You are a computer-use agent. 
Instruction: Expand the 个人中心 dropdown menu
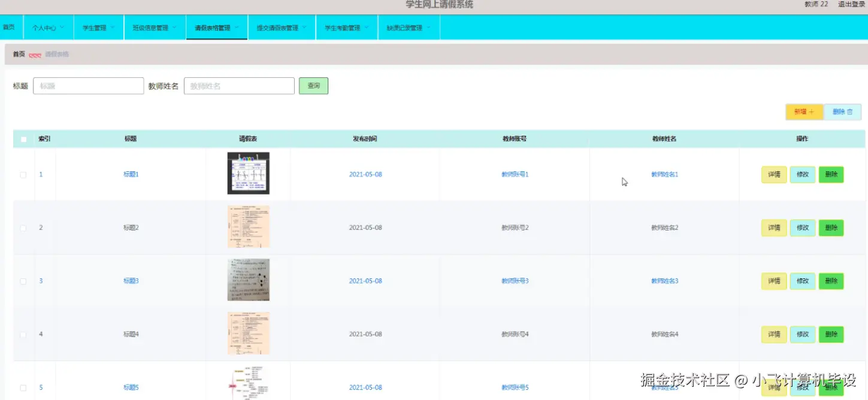click(48, 28)
